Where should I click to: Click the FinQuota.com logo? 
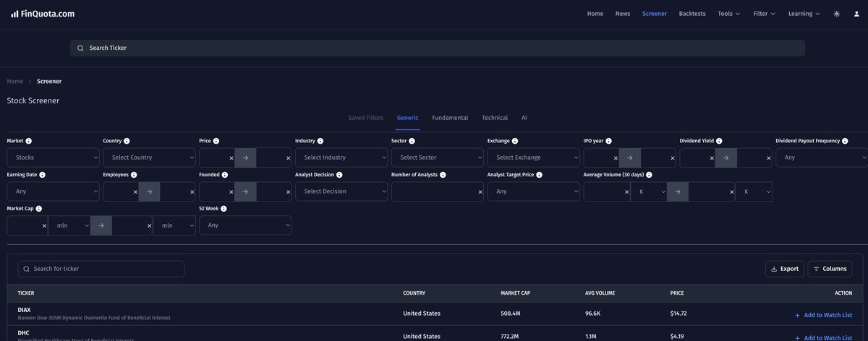click(43, 14)
